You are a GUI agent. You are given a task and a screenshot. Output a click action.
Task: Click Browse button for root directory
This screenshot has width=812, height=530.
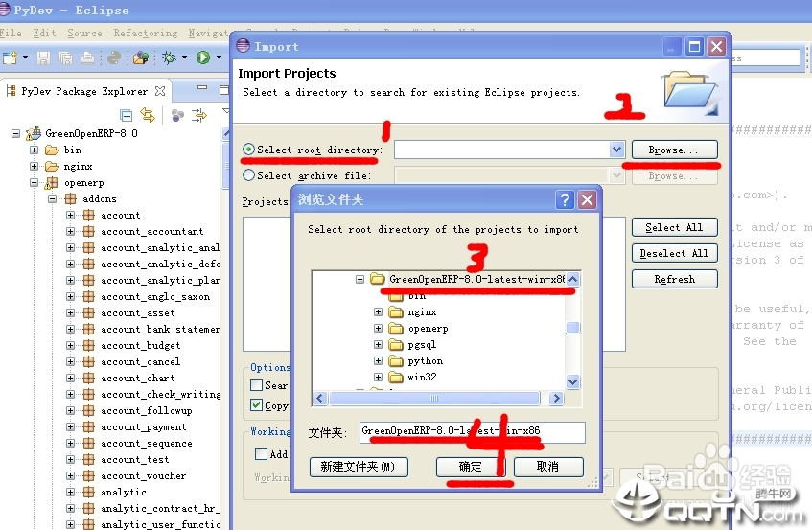[675, 150]
